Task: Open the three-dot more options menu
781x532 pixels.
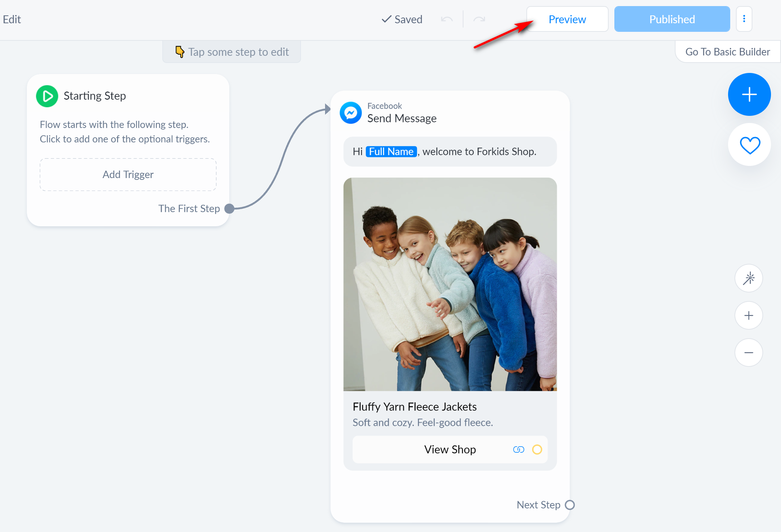Action: tap(744, 19)
